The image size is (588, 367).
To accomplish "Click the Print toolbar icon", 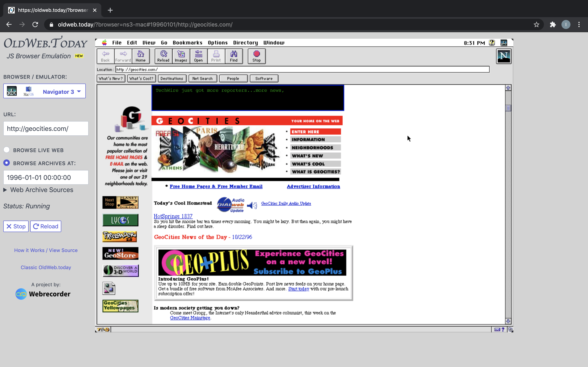I will [216, 56].
